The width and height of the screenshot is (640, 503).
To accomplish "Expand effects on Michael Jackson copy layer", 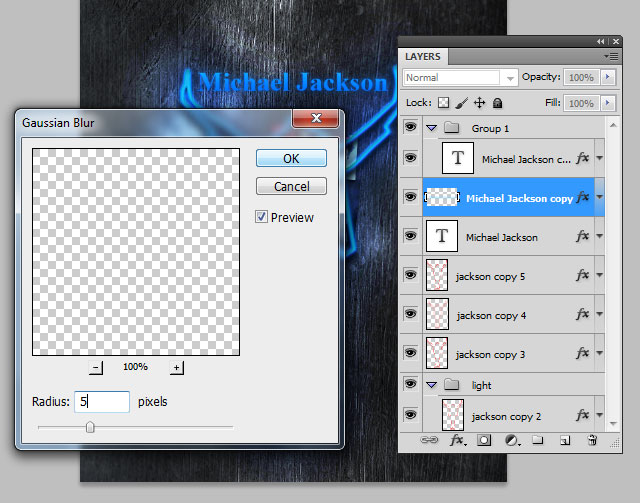I will tap(600, 197).
